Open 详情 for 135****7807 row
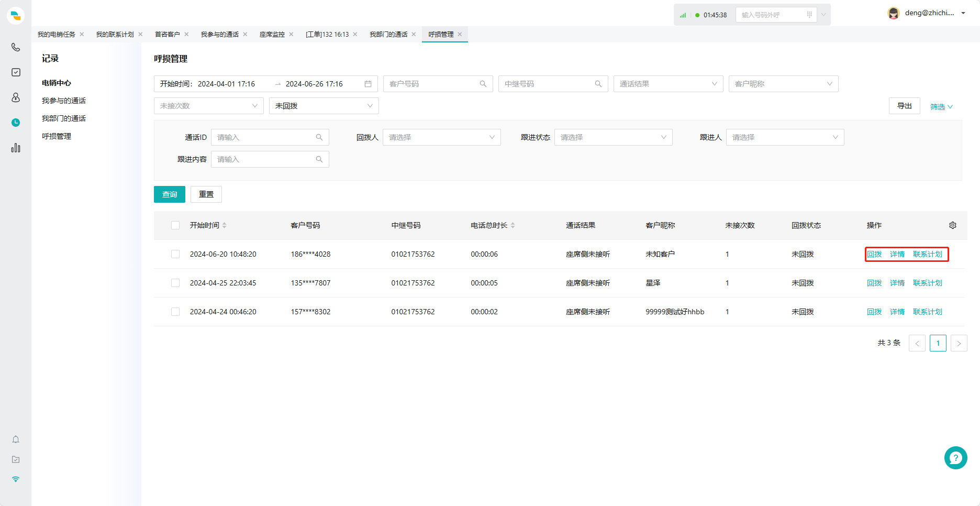 click(x=897, y=283)
